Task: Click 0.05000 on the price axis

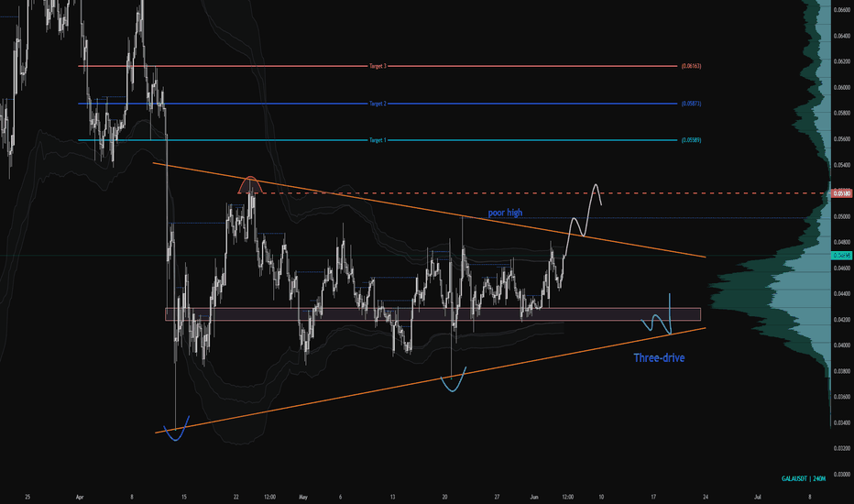Action: click(x=841, y=217)
